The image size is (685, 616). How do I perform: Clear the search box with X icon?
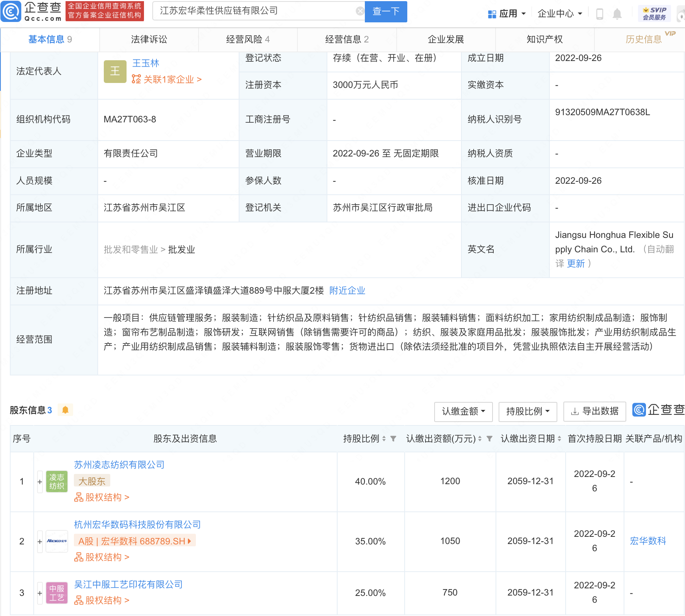click(x=360, y=11)
